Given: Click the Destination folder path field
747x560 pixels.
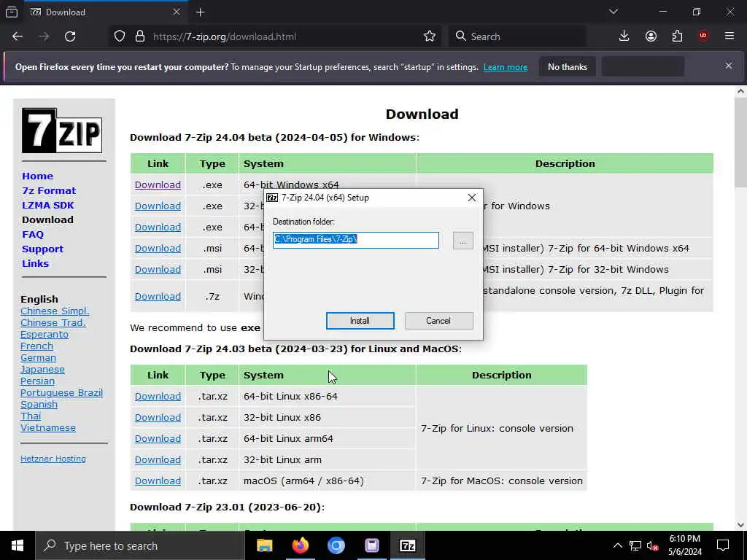Looking at the screenshot, I should 356,239.
